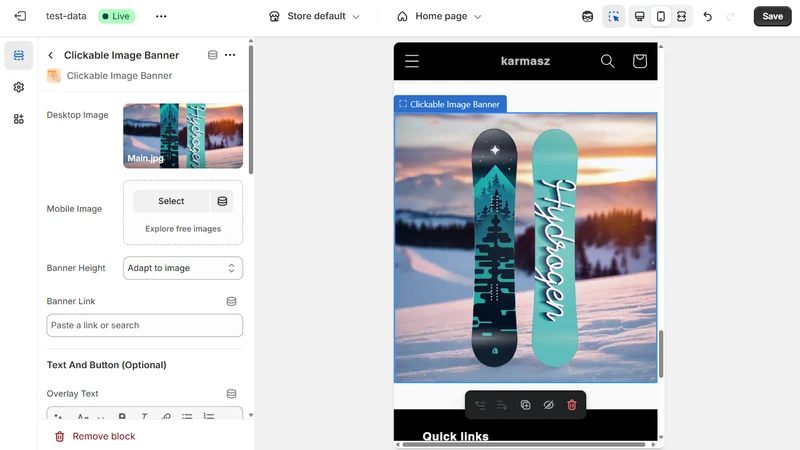Image resolution: width=800 pixels, height=450 pixels.
Task: Switch to fullscreen width preview
Action: 682,16
